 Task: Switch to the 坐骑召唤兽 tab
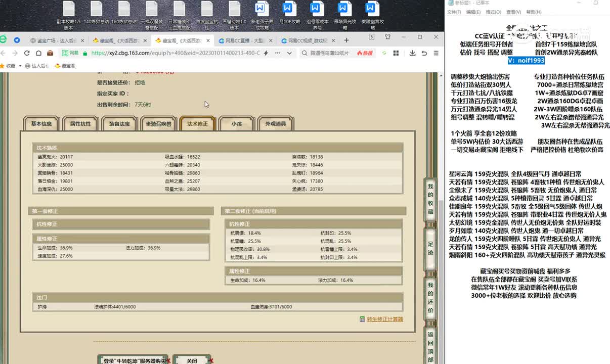[x=158, y=124]
